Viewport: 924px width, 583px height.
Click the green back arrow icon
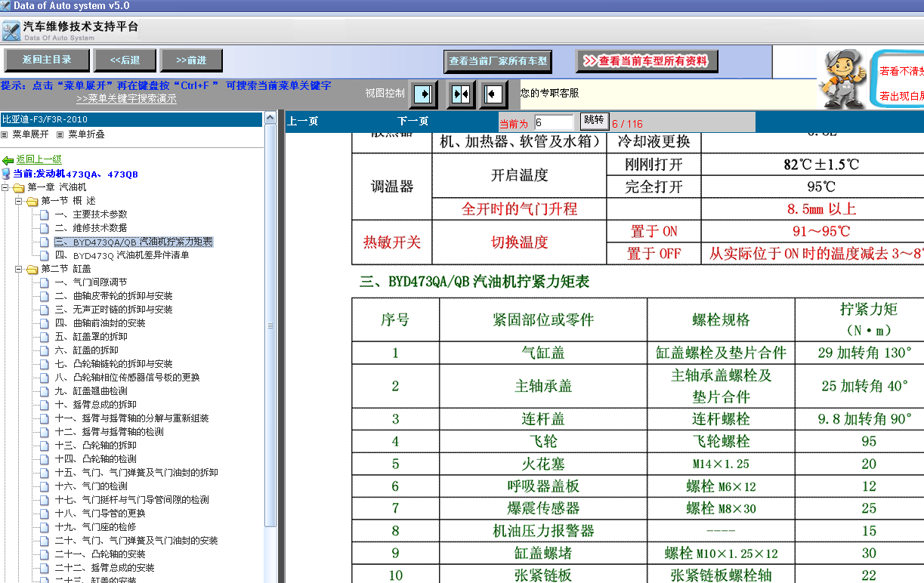point(8,160)
